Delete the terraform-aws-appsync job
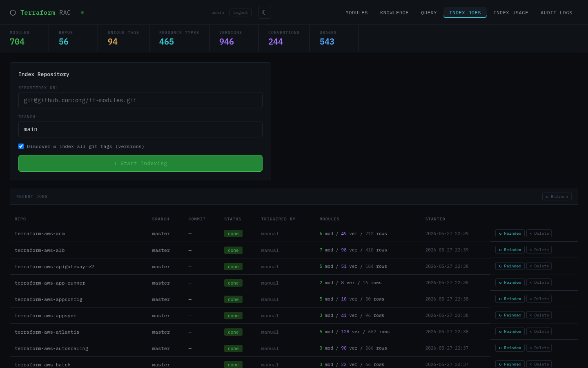 coord(539,315)
